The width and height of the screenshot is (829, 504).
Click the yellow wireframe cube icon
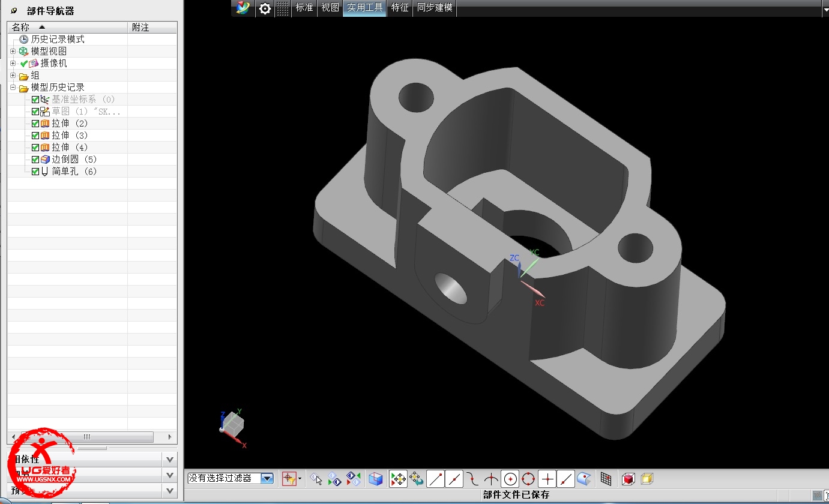647,479
